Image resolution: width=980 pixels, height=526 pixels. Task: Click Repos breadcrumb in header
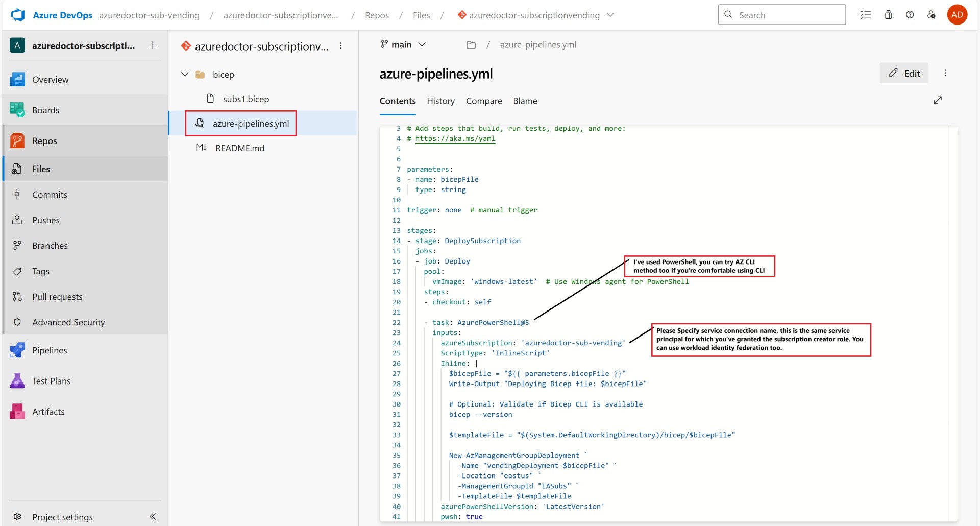(377, 15)
